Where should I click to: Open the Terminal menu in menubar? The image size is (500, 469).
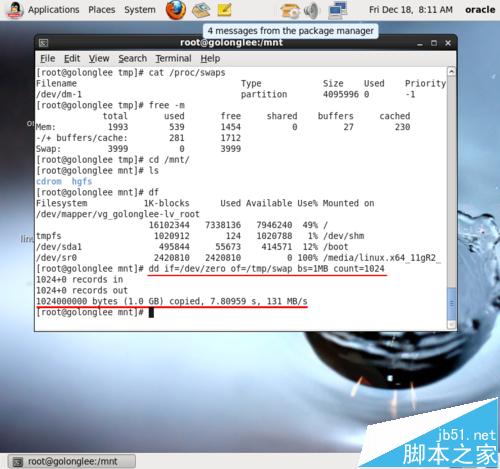(x=173, y=58)
